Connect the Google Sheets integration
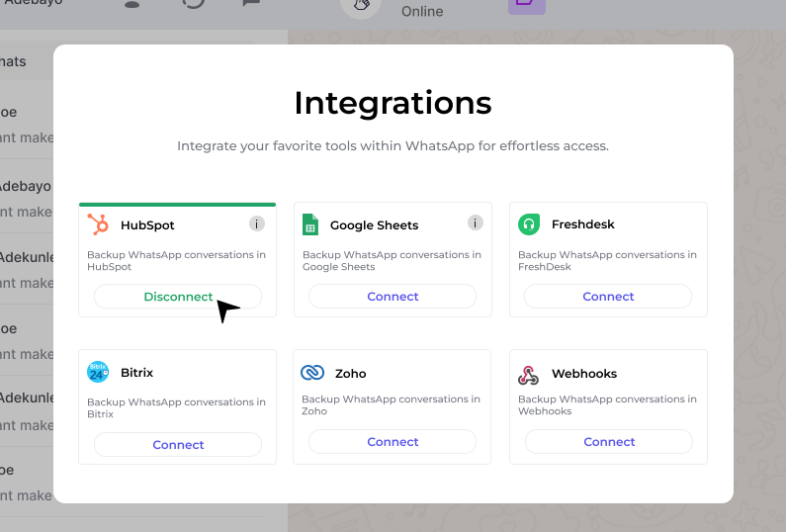786x532 pixels. tap(393, 297)
